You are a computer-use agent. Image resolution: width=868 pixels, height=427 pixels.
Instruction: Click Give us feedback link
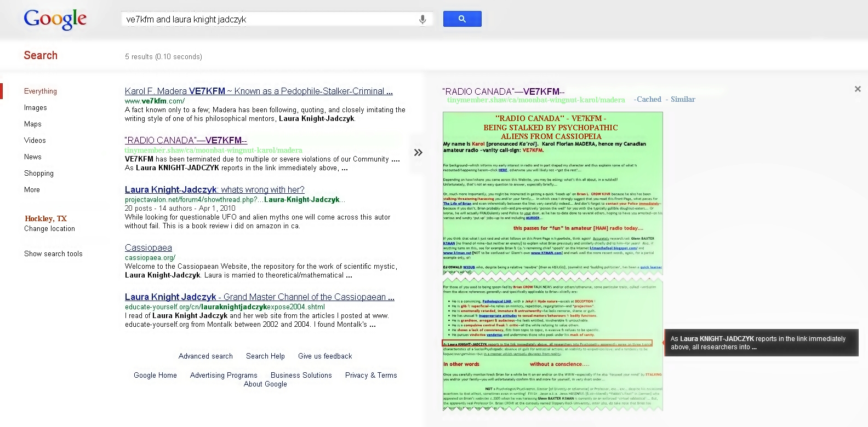pos(325,356)
